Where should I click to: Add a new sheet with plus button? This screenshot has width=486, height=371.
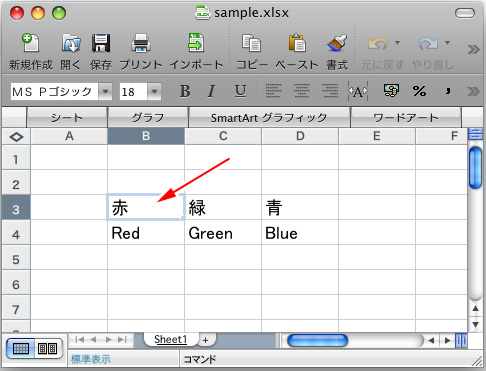(x=206, y=340)
